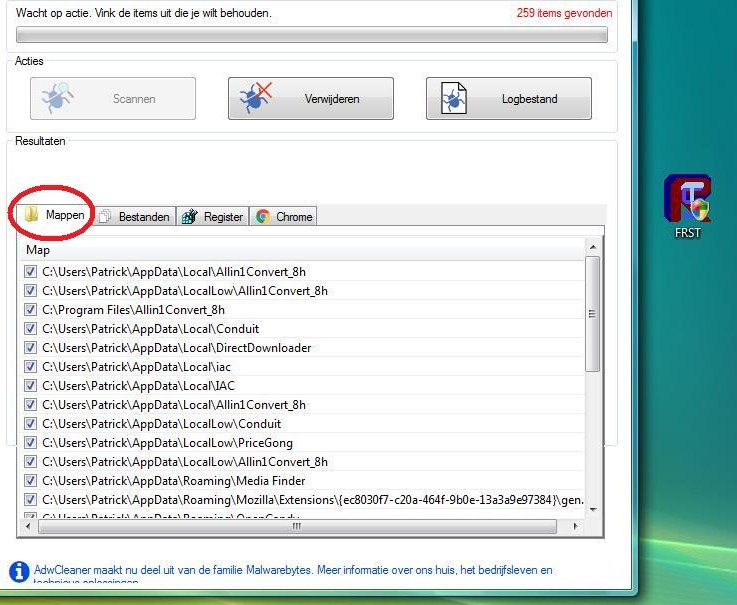Click the horizontal scrollbar thumb

pyautogui.click(x=297, y=526)
